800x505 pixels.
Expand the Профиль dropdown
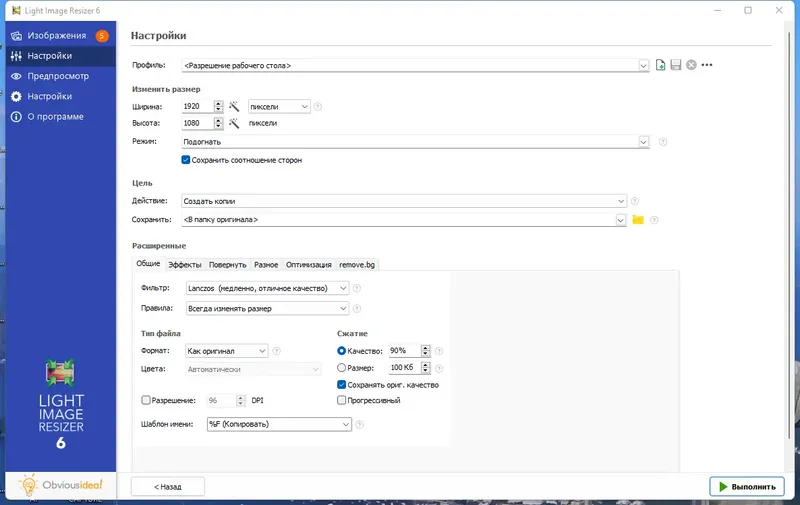click(x=643, y=65)
